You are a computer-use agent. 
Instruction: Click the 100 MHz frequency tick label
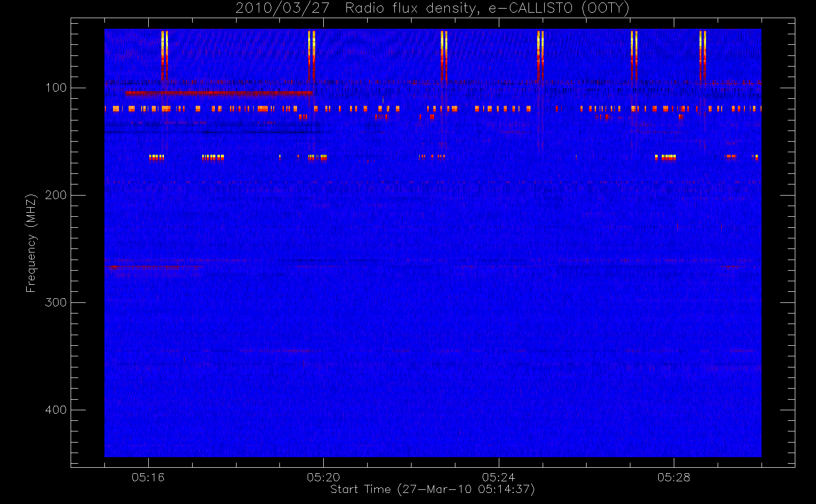click(56, 88)
